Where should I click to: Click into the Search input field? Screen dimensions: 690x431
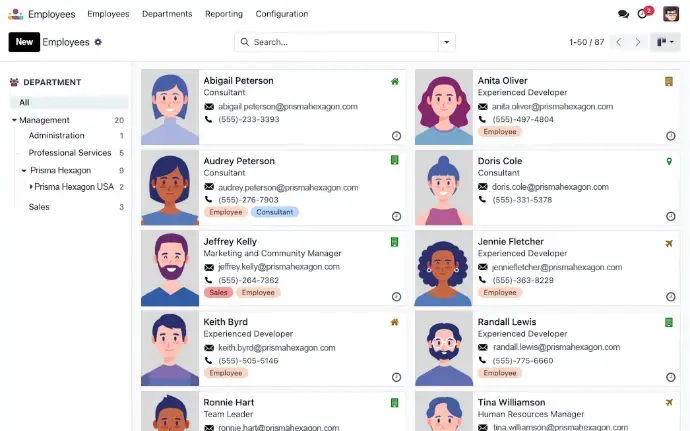(340, 42)
